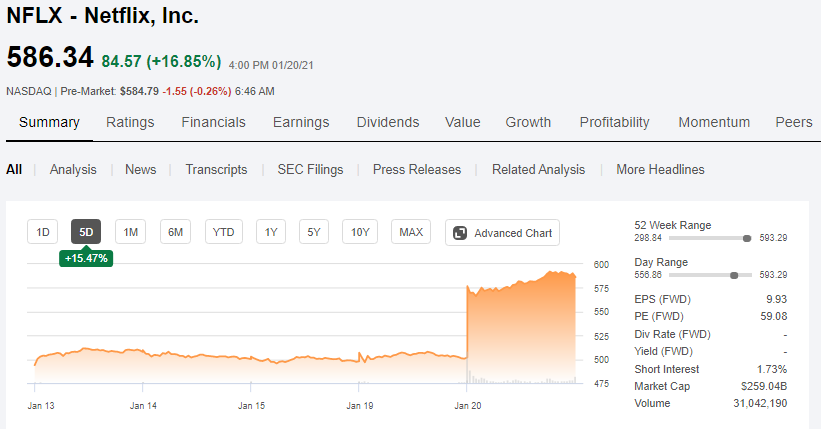Select the 5Y chart range

click(x=314, y=232)
